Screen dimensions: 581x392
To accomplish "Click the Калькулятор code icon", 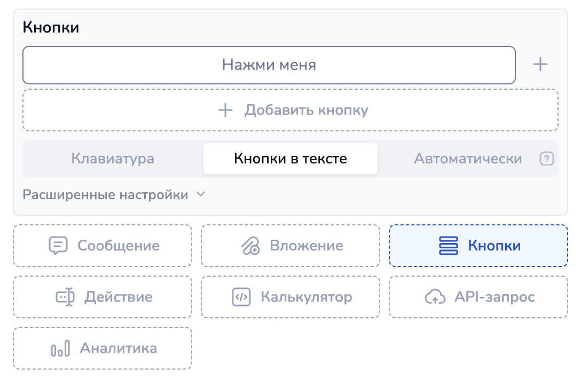I will [x=241, y=297].
